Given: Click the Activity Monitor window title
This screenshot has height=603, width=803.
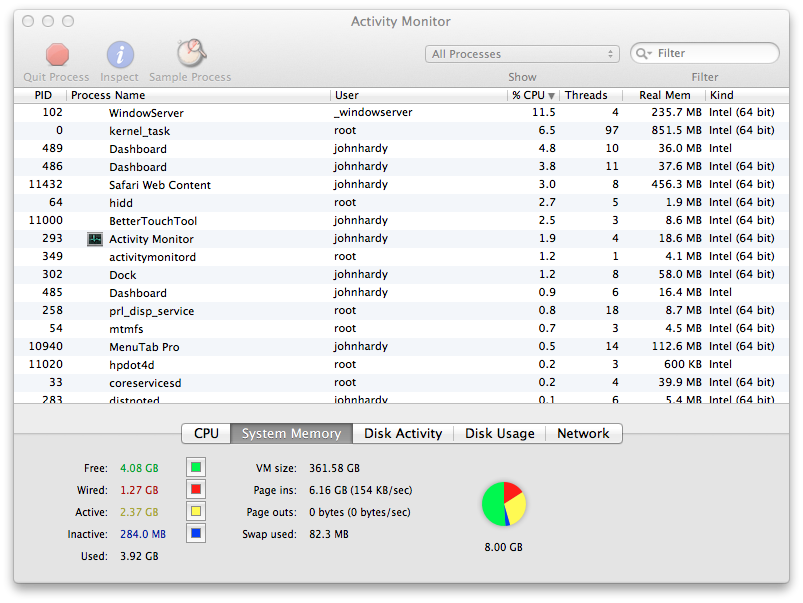Looking at the screenshot, I should pos(401,22).
